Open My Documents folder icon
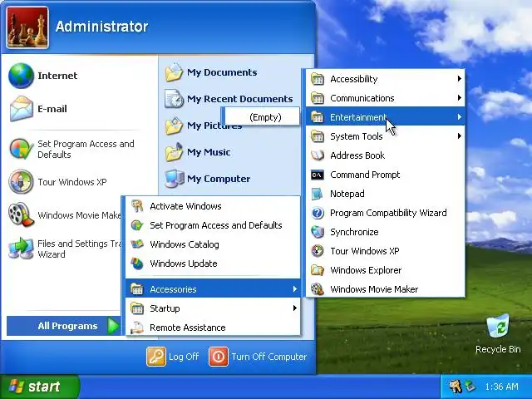This screenshot has height=399, width=532. [174, 72]
